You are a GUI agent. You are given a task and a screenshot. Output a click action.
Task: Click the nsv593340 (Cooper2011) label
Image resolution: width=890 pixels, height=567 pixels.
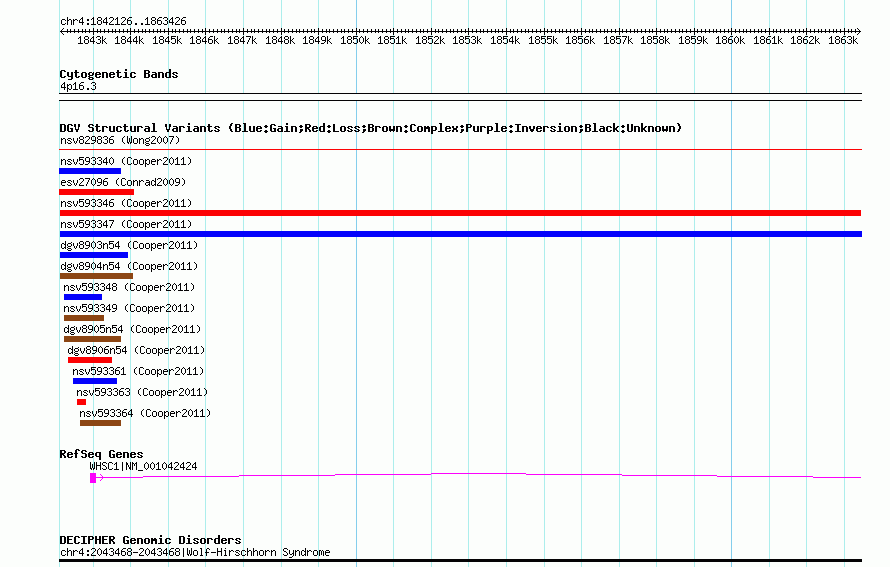coord(126,161)
